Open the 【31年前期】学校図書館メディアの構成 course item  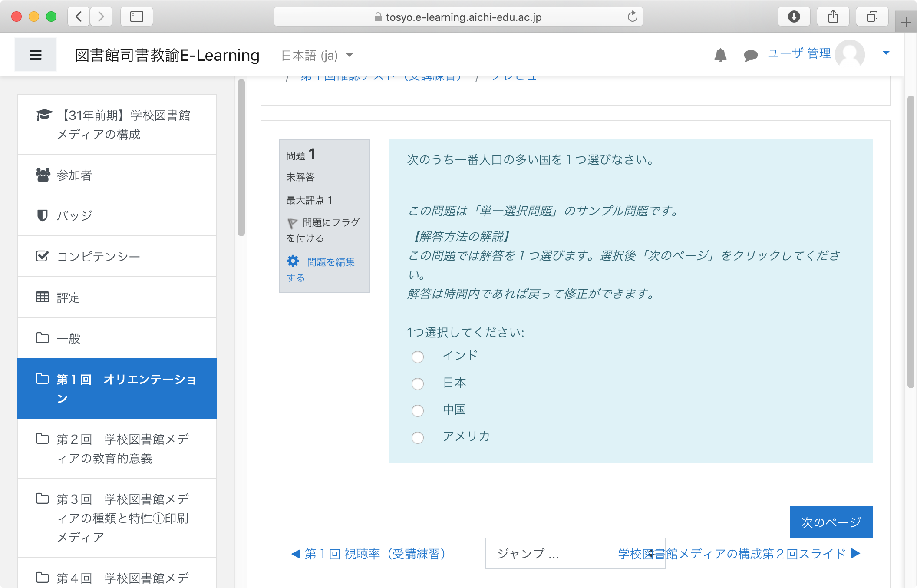[x=117, y=125]
